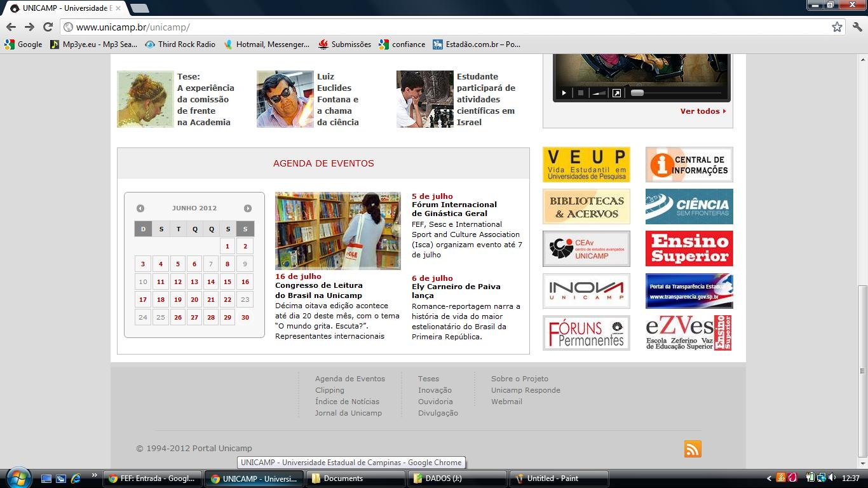The image size is (868, 488).
Task: Click the book fair event photo
Action: coord(338,231)
